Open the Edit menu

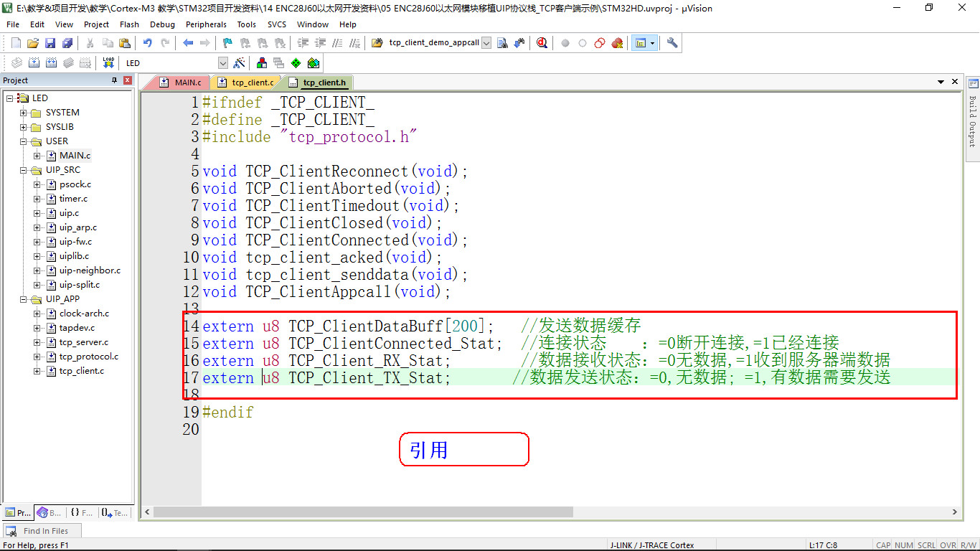click(37, 24)
